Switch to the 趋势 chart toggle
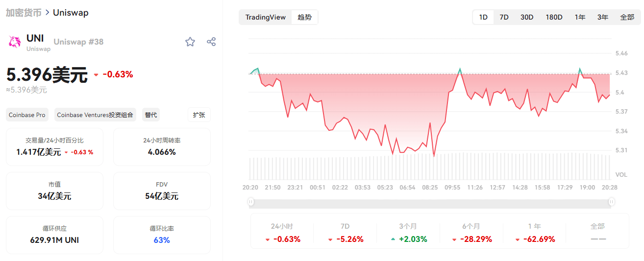Screen dimensions: 644x261 (x=304, y=17)
